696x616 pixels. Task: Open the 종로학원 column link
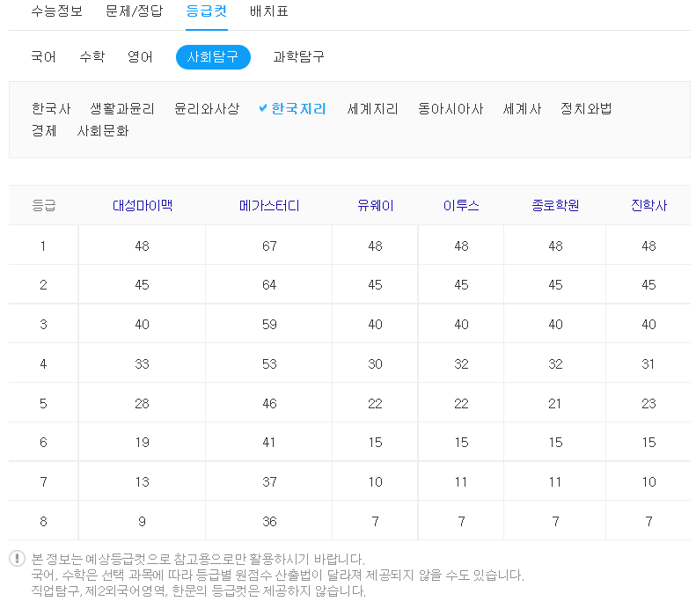[555, 206]
